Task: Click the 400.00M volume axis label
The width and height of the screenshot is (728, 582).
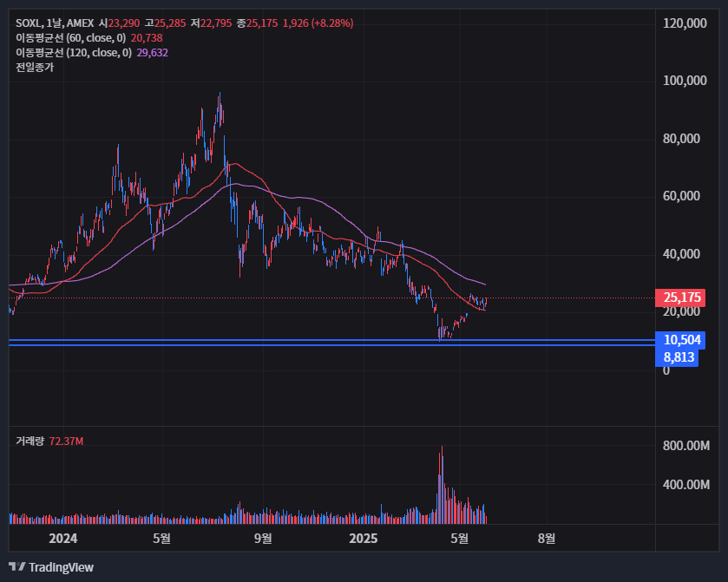Action: click(685, 485)
